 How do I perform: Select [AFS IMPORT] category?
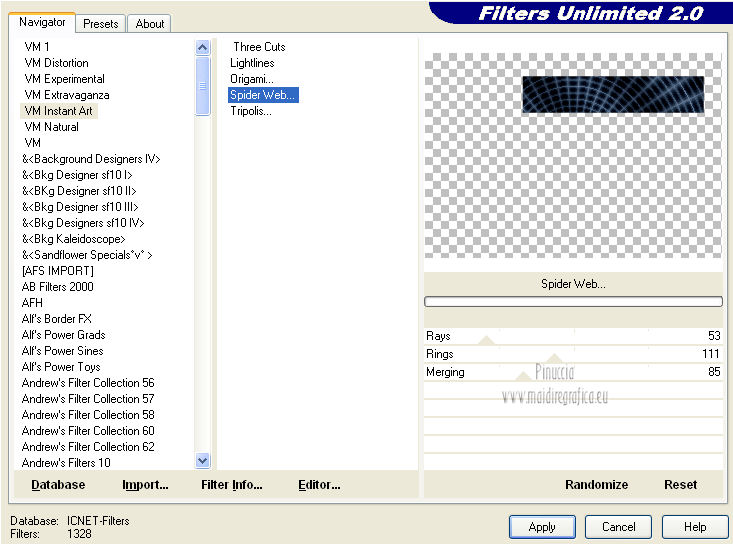click(57, 271)
